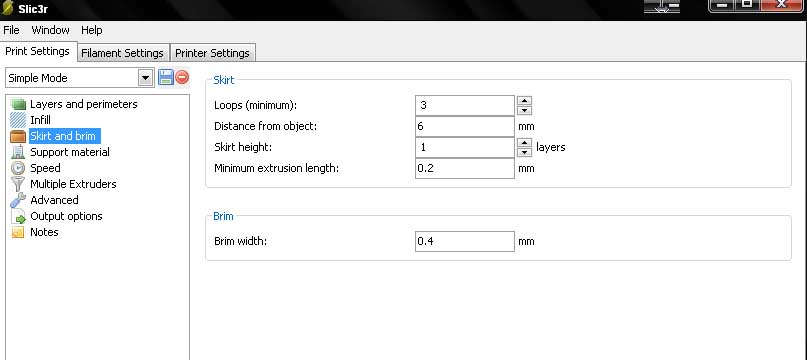
Task: Increase Skirt height with up arrow
Action: tap(524, 143)
